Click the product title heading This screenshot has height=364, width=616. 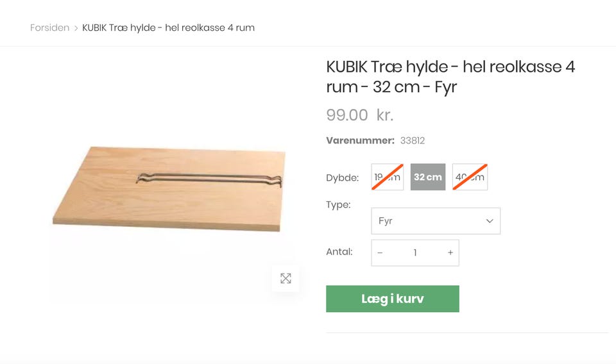450,77
